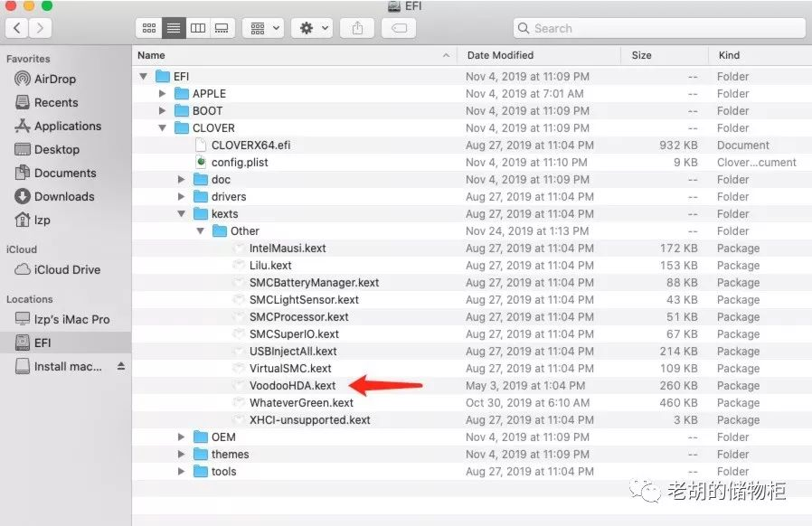Screen dimensions: 812x526
Task: Sort by the Name column header
Action: (x=294, y=55)
